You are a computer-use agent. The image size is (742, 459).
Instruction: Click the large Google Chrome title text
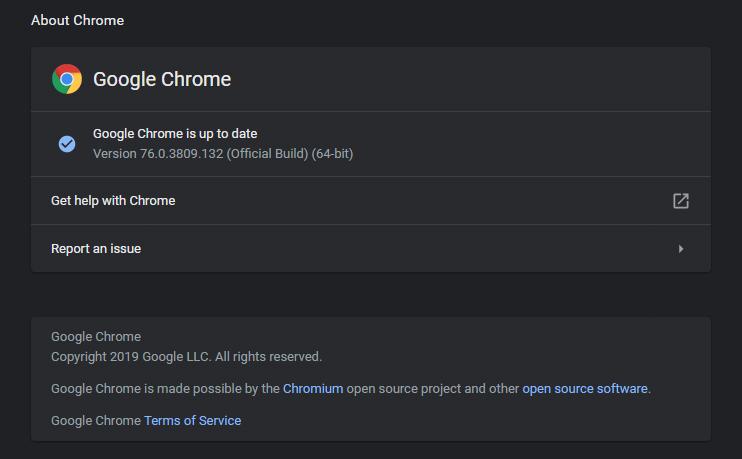[162, 79]
